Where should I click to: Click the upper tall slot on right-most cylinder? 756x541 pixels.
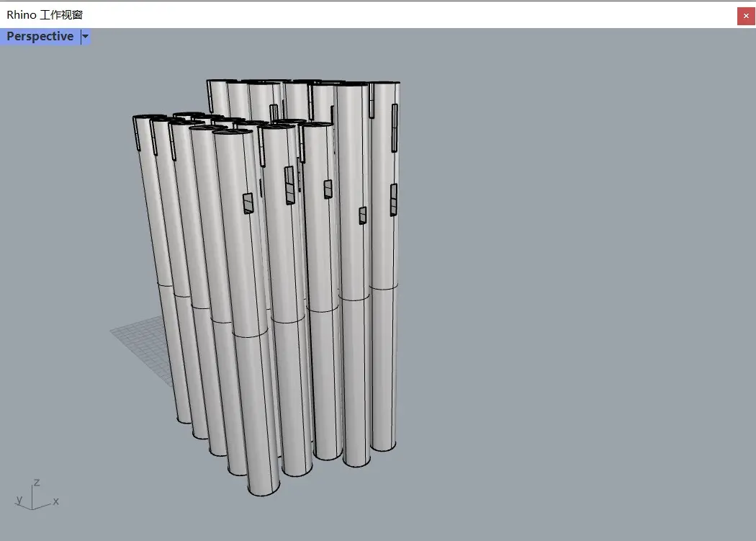(395, 128)
